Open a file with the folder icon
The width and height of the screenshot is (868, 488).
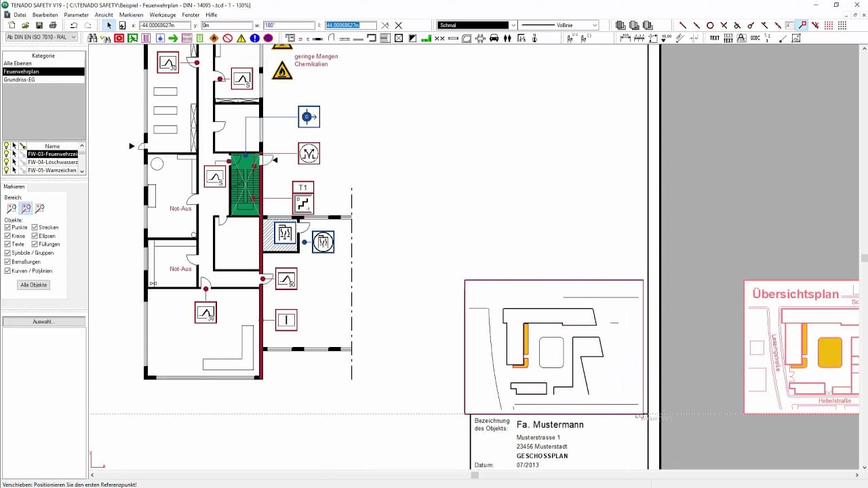coord(25,25)
